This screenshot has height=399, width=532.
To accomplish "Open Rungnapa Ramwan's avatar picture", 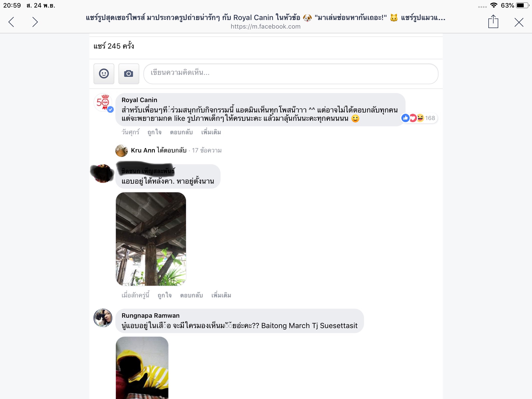I will point(103,318).
